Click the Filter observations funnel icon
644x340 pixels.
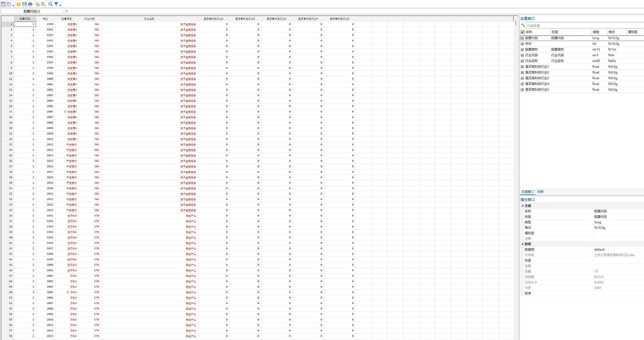click(x=56, y=4)
